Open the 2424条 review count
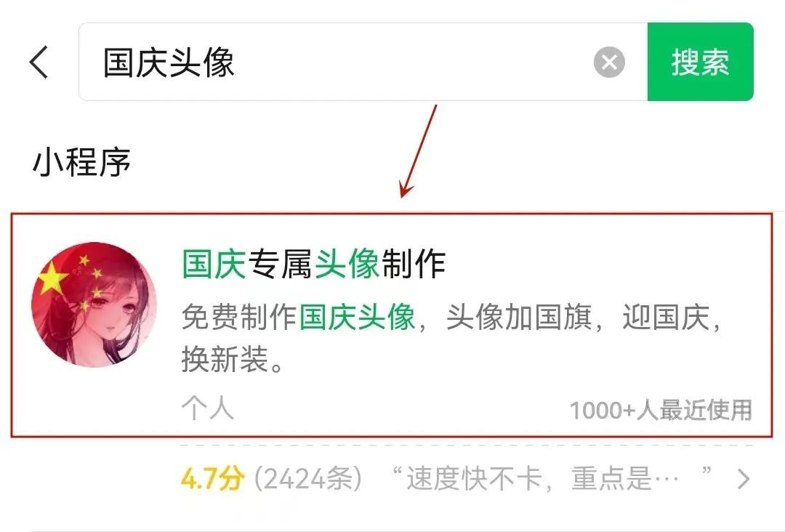The image size is (785, 532). 308,478
